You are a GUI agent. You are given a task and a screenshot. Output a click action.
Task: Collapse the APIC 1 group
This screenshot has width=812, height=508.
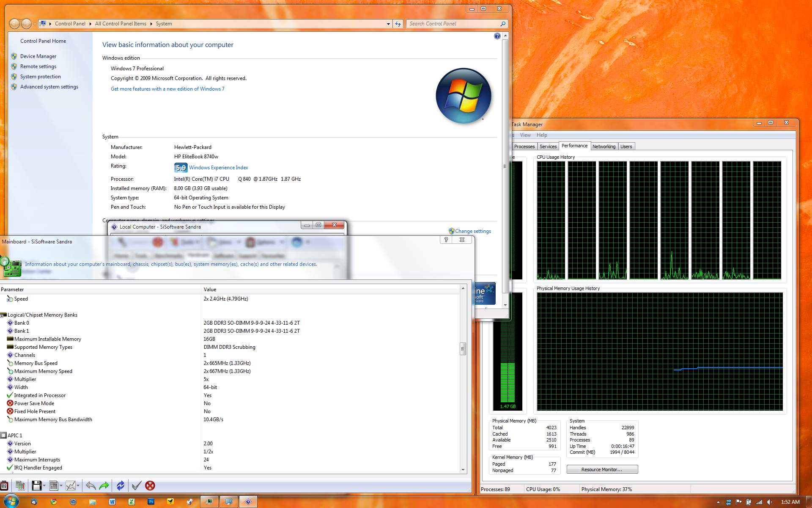click(x=3, y=436)
